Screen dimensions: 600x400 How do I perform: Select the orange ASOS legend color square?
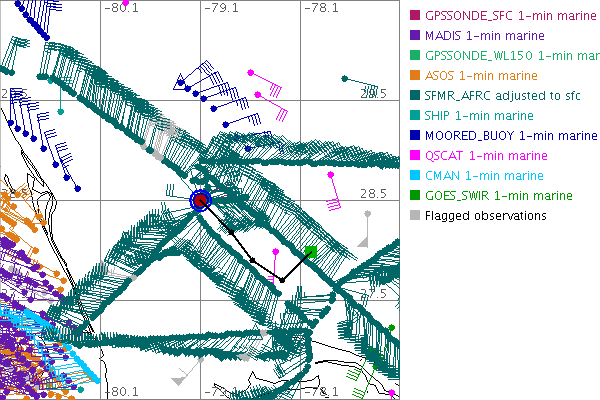(414, 76)
